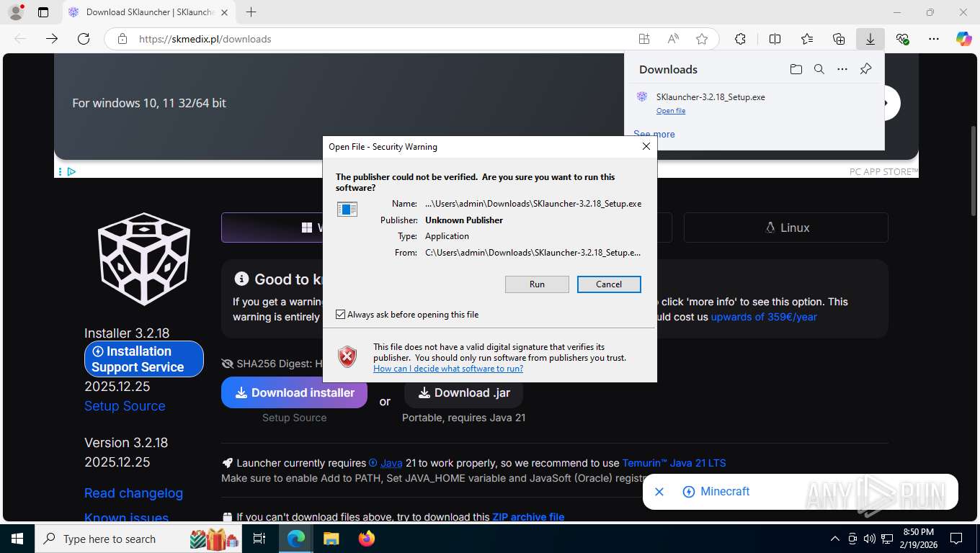The width and height of the screenshot is (980, 553).
Task: Reload the page with refresh icon
Action: [x=84, y=39]
